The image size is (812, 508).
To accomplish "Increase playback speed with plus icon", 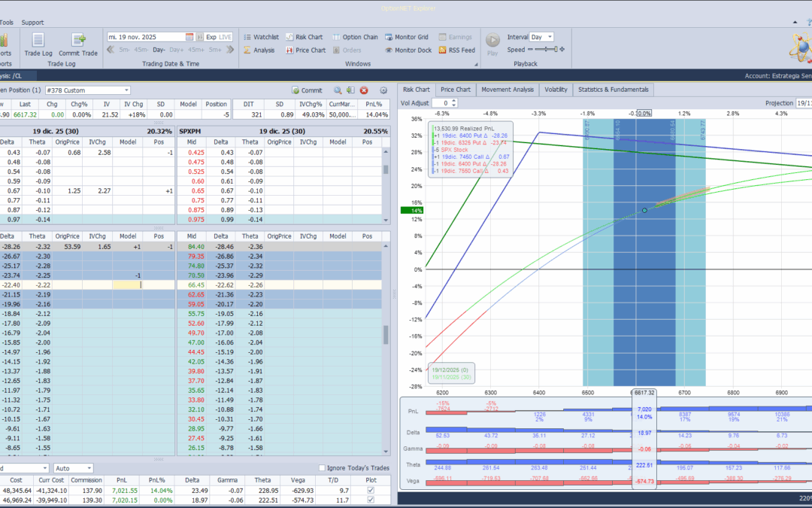I will tap(562, 50).
